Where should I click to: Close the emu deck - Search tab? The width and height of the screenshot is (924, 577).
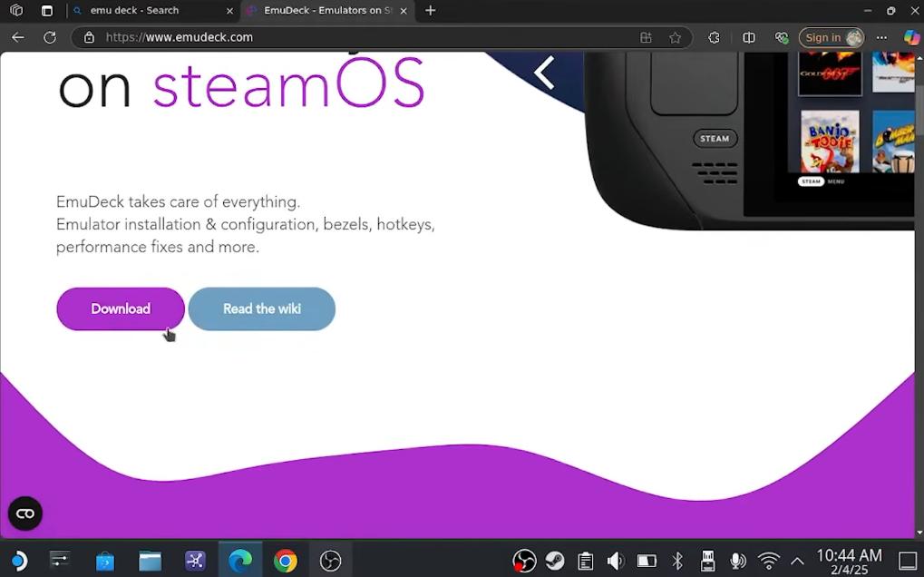229,11
